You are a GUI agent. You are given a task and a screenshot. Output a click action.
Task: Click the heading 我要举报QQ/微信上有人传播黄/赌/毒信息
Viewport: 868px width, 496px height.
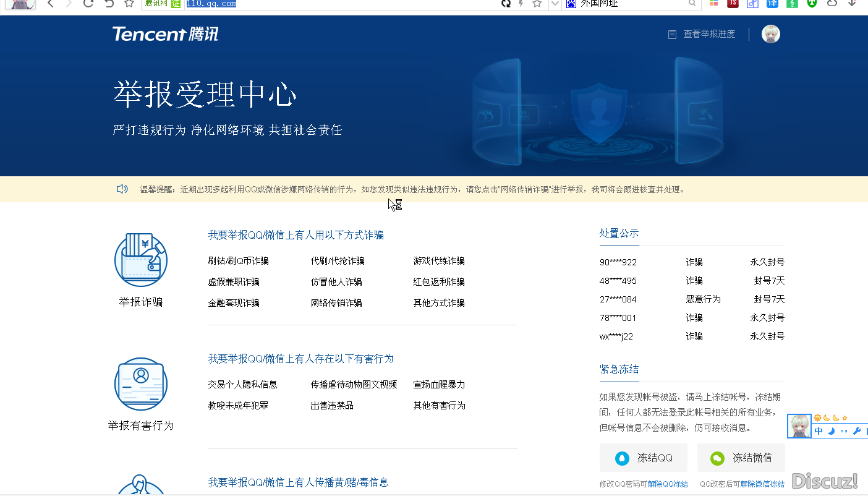point(298,482)
